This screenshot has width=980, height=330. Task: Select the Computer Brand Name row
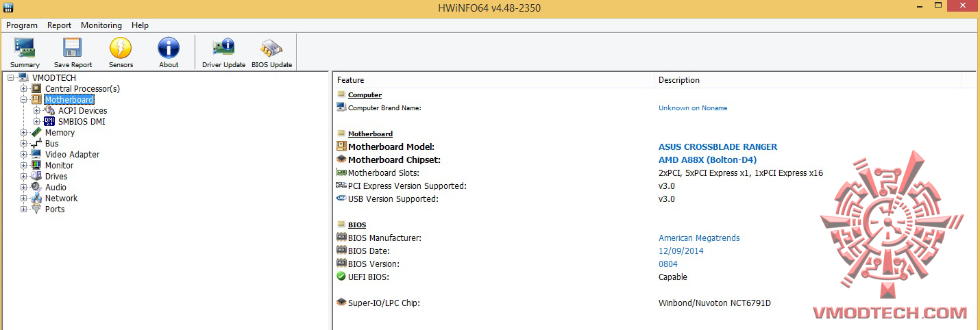654,107
